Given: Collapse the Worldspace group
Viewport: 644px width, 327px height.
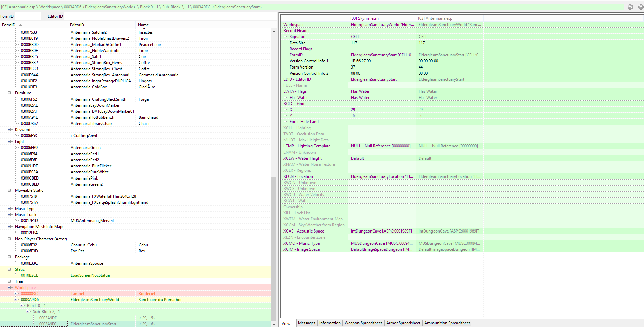Looking at the screenshot, I should (x=9, y=288).
